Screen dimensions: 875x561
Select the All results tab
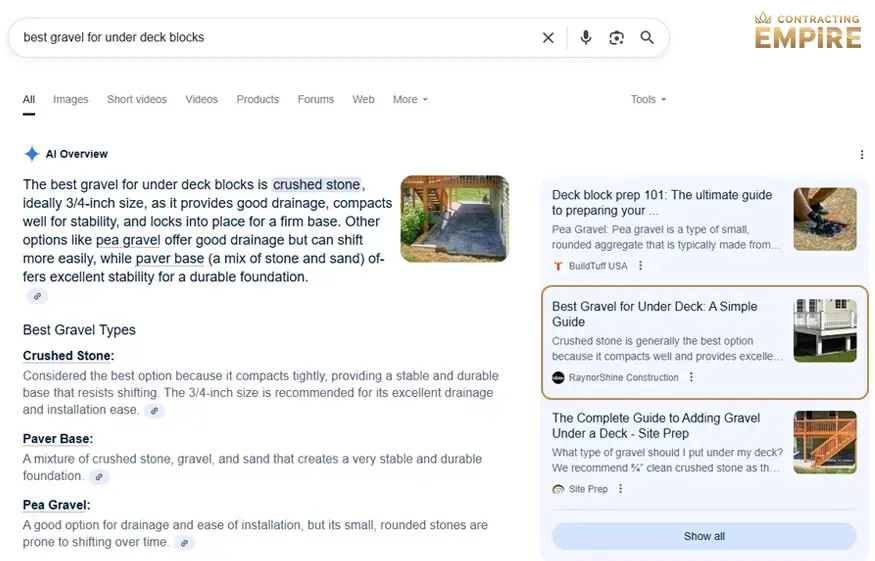coord(28,99)
